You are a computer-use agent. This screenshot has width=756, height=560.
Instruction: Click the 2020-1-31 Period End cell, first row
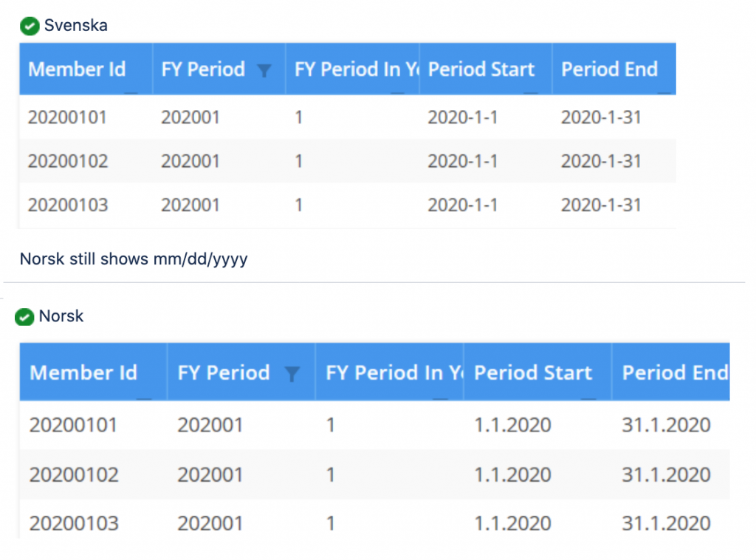point(601,117)
